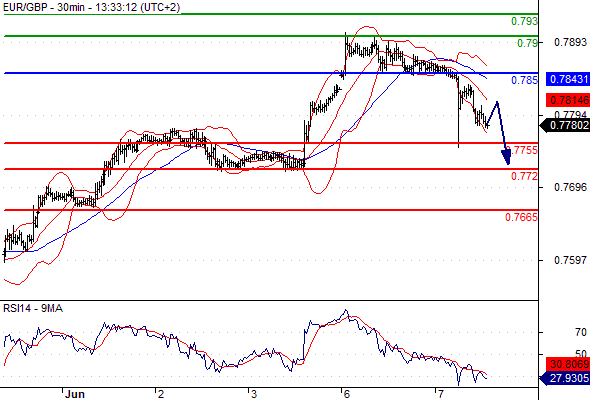Select the blue 0.78431 price tag
Screen dimensions: 590x400
coord(568,79)
